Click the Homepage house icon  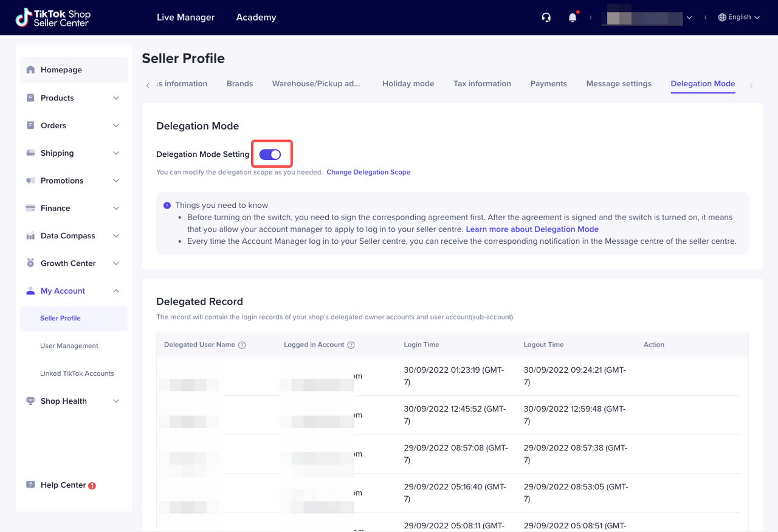tap(30, 70)
